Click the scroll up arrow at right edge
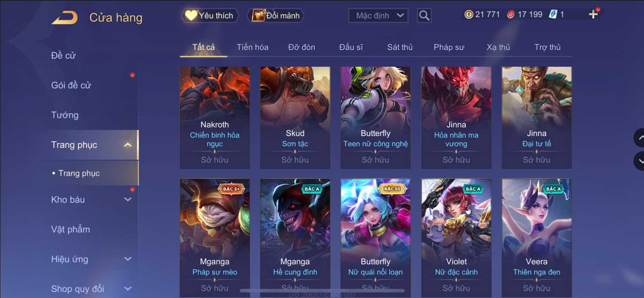The height and width of the screenshot is (298, 644). 640,138
